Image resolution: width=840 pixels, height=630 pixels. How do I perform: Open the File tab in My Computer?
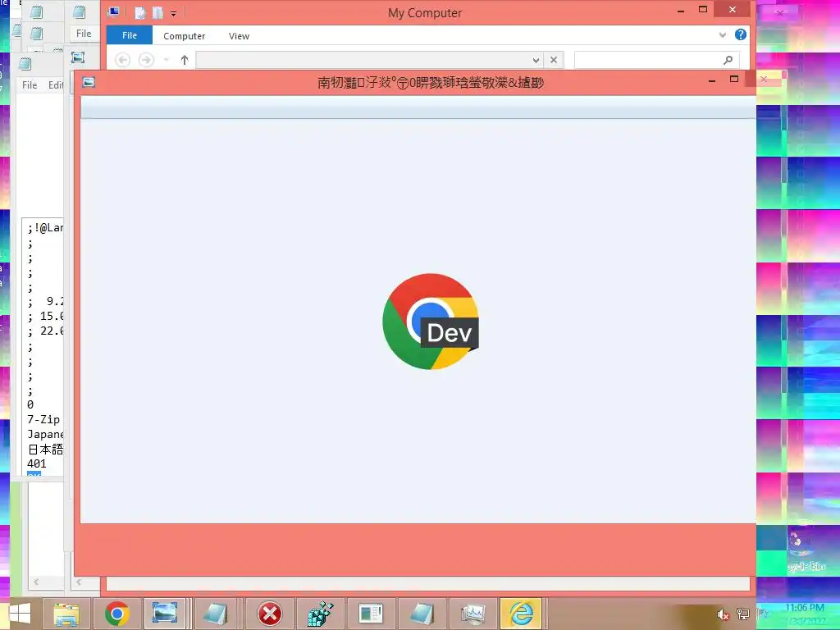point(130,35)
